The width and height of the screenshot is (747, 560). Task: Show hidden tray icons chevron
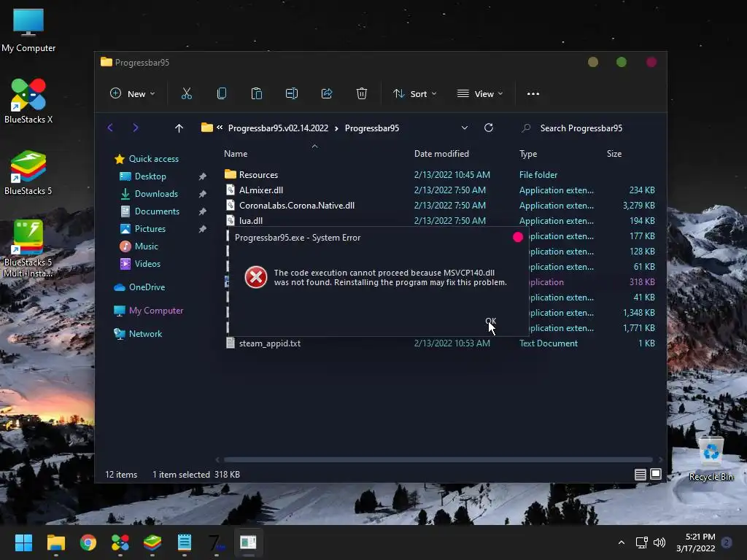click(x=622, y=542)
